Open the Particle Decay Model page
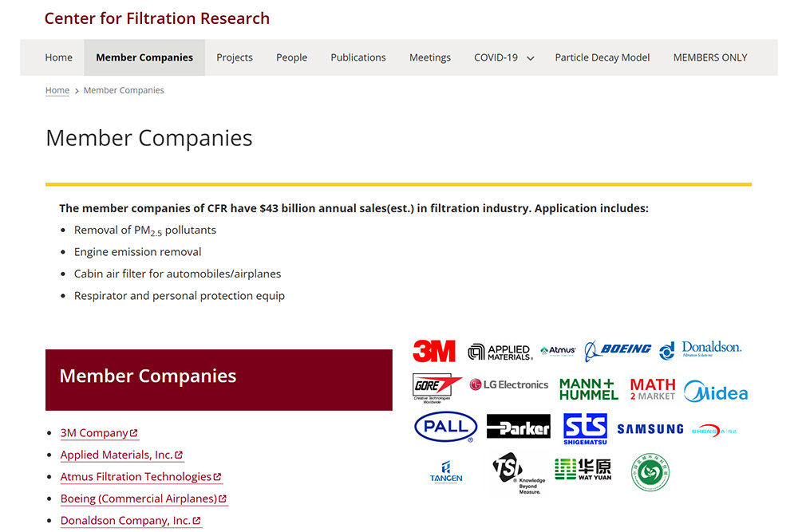The height and width of the screenshot is (532, 798). pos(602,57)
